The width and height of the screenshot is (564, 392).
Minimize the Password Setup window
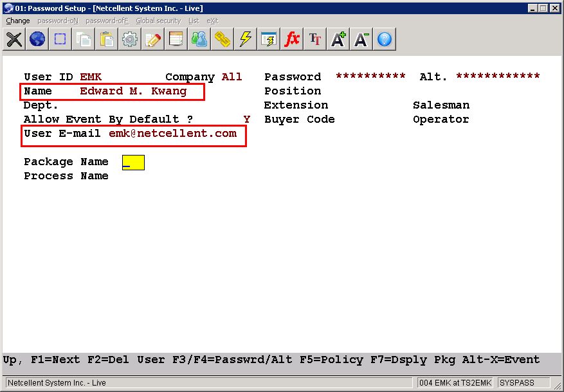532,8
